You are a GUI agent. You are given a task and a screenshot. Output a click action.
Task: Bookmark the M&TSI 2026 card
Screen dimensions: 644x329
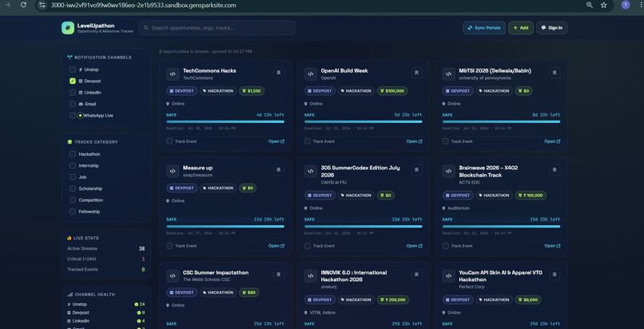pos(555,73)
